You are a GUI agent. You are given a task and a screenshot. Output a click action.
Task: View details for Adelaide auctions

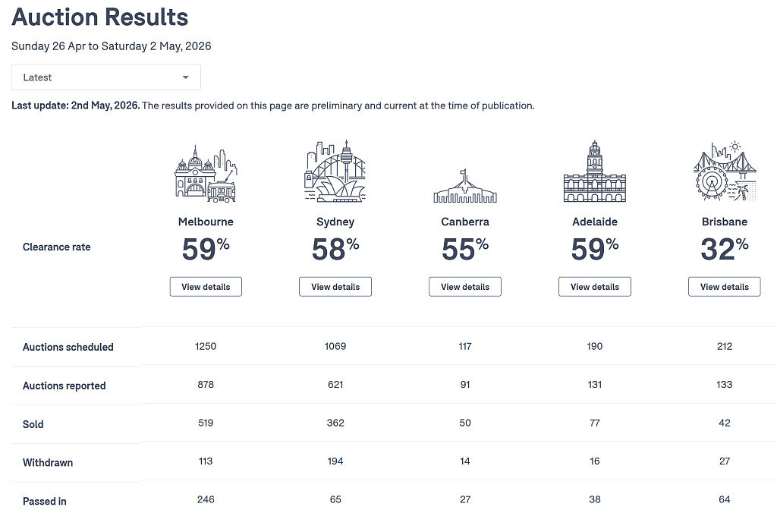(x=595, y=287)
